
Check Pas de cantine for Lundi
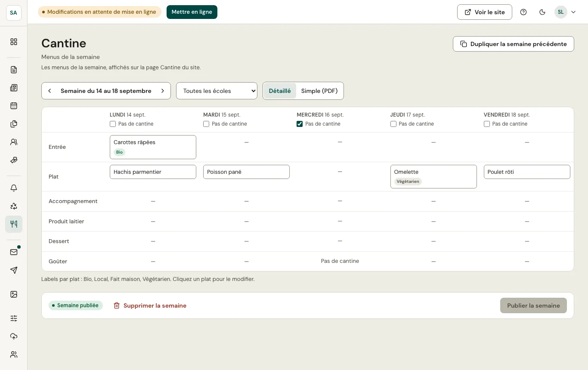tap(113, 124)
